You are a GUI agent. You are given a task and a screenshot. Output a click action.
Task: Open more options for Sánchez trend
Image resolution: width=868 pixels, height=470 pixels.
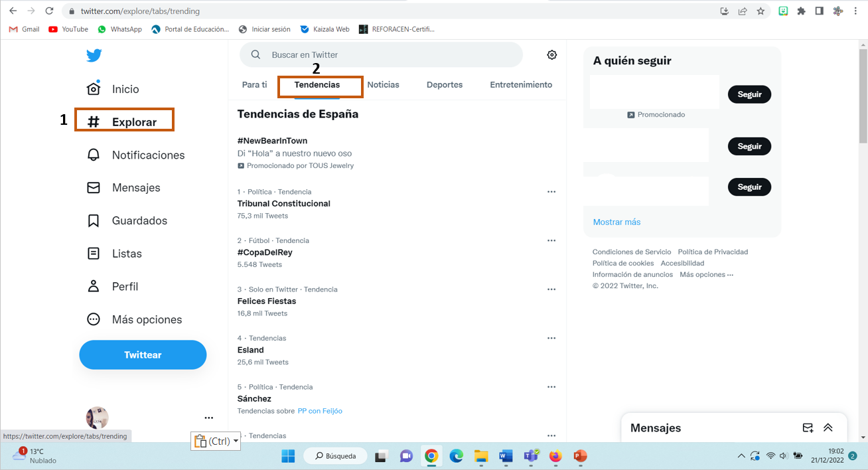(x=551, y=387)
